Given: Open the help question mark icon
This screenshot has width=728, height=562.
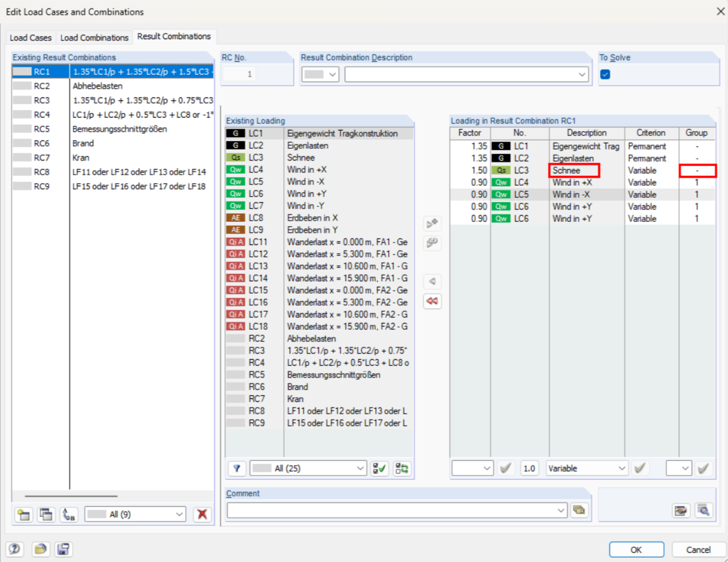Looking at the screenshot, I should click(x=15, y=549).
